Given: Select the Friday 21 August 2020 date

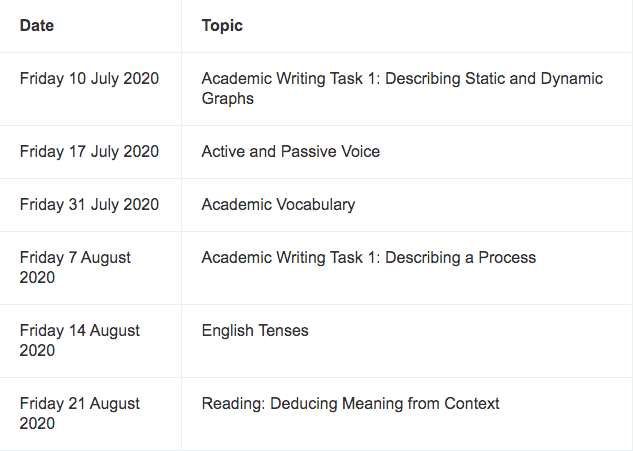Looking at the screenshot, I should coord(80,413).
